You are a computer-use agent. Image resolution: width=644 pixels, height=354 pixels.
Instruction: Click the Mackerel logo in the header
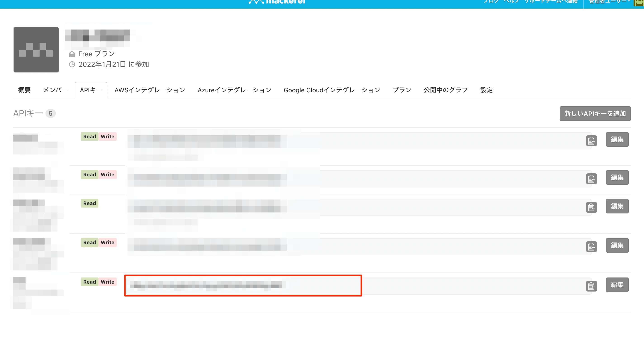pyautogui.click(x=277, y=2)
